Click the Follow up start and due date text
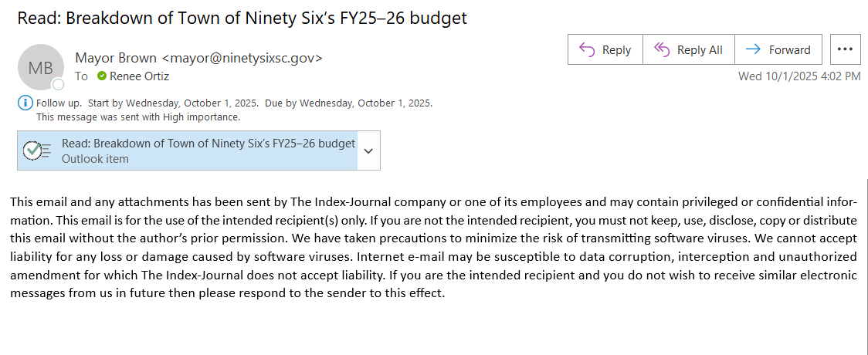868x355 pixels. (234, 103)
